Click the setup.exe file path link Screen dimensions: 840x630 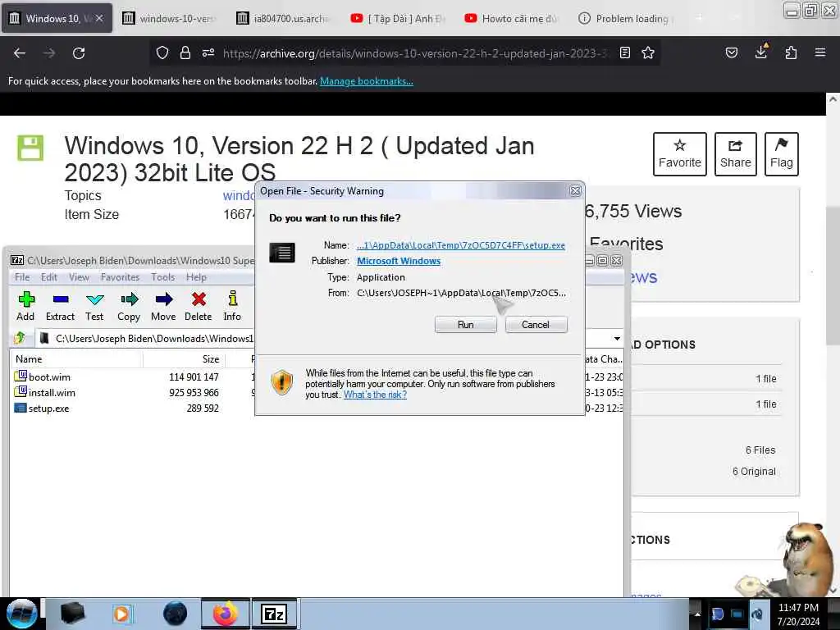pyautogui.click(x=461, y=245)
